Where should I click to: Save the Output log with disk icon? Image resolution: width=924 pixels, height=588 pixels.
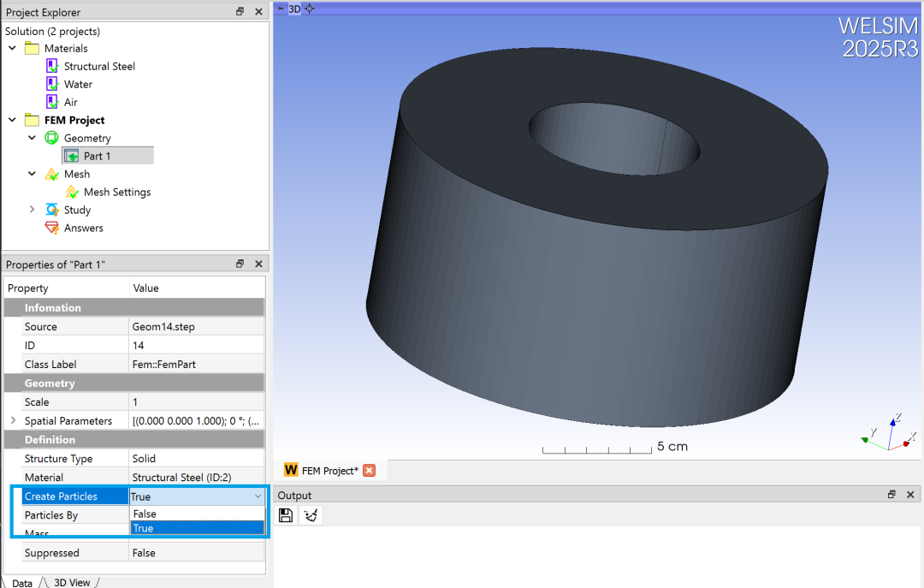pyautogui.click(x=286, y=515)
